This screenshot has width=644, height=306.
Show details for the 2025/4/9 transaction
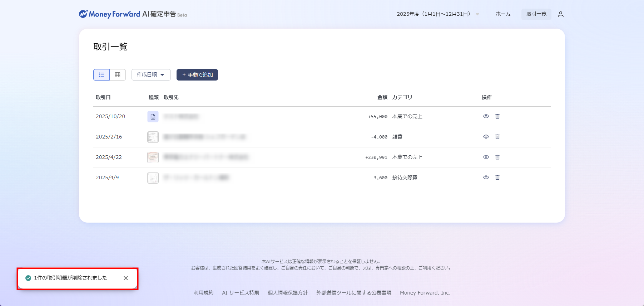tap(486, 178)
